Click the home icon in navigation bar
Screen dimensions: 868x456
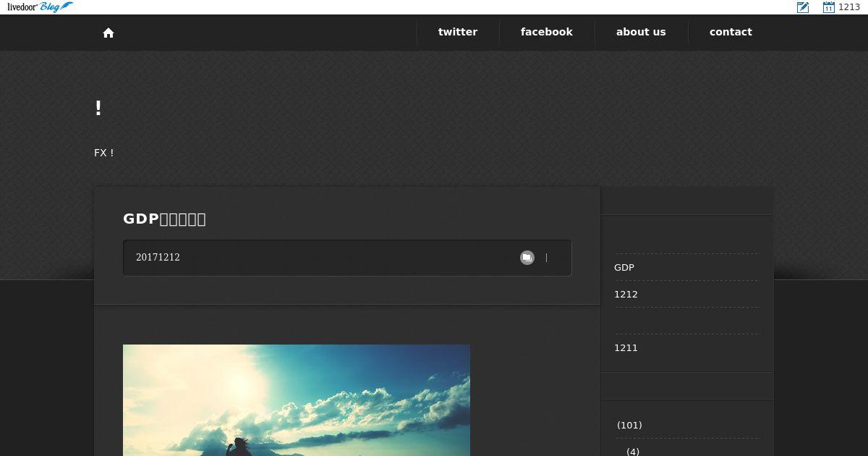click(109, 33)
